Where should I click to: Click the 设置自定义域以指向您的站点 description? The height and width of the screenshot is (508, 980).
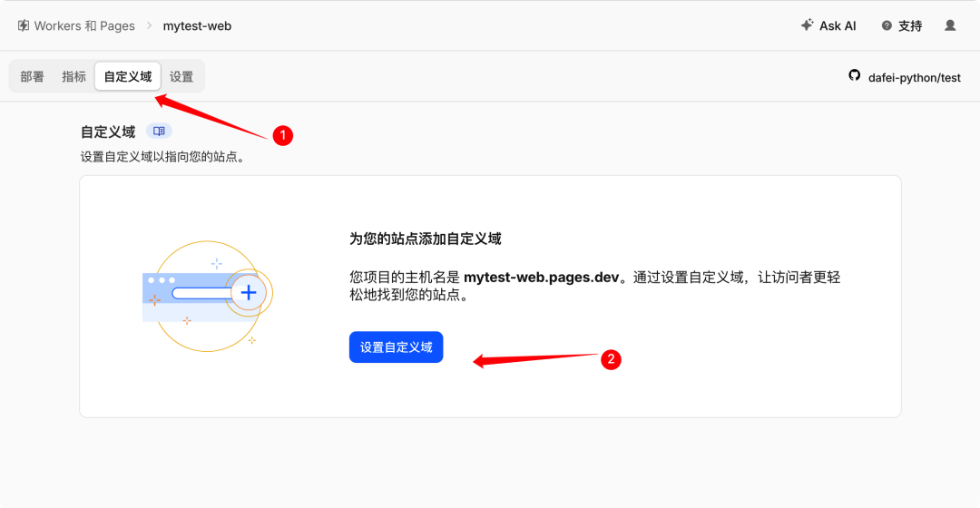(x=163, y=157)
